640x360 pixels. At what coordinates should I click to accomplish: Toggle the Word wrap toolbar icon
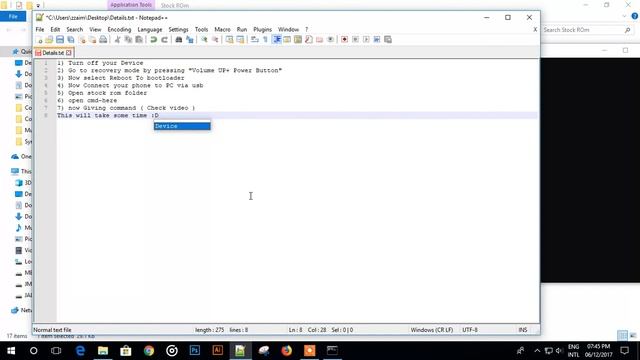255,40
